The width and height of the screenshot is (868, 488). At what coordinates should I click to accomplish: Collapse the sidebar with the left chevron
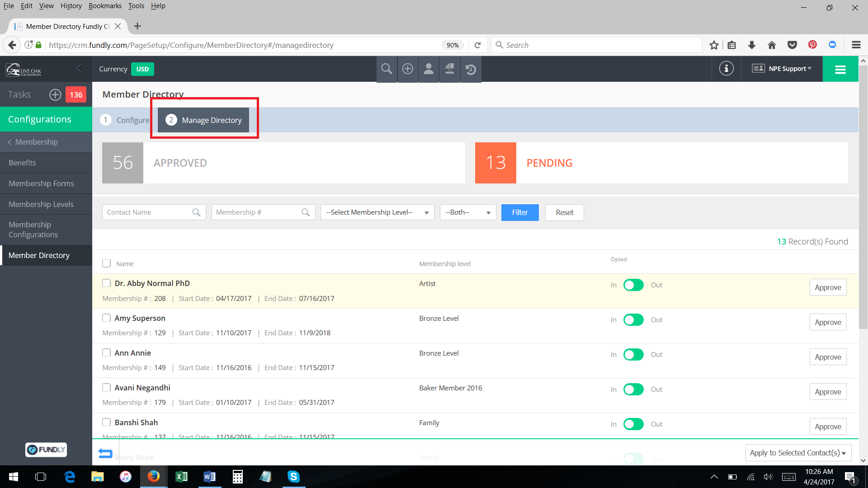[79, 69]
